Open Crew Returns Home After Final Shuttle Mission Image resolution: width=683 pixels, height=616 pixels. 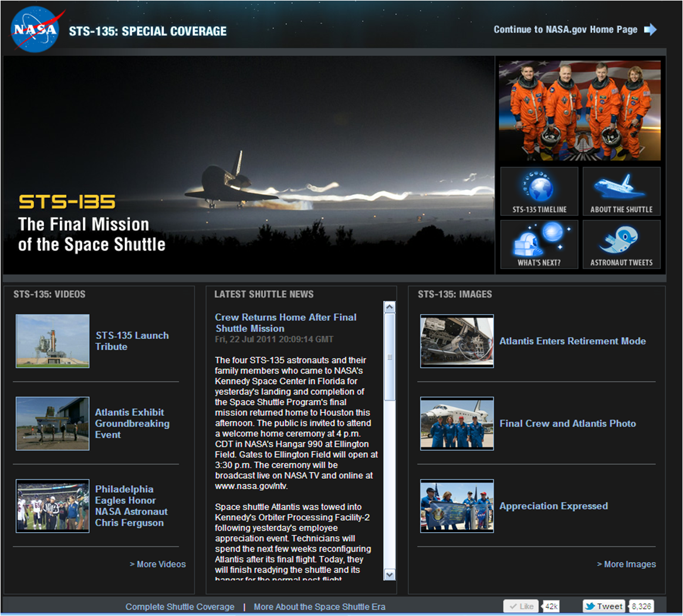(x=286, y=323)
